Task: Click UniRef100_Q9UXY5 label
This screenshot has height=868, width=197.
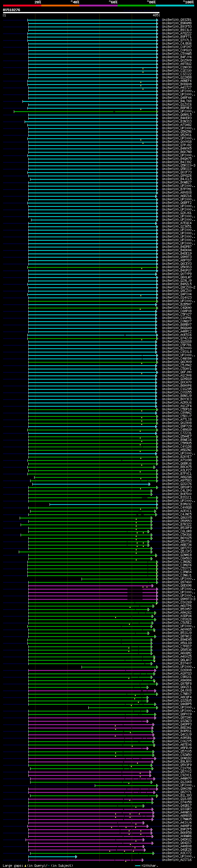Action: point(176,518)
